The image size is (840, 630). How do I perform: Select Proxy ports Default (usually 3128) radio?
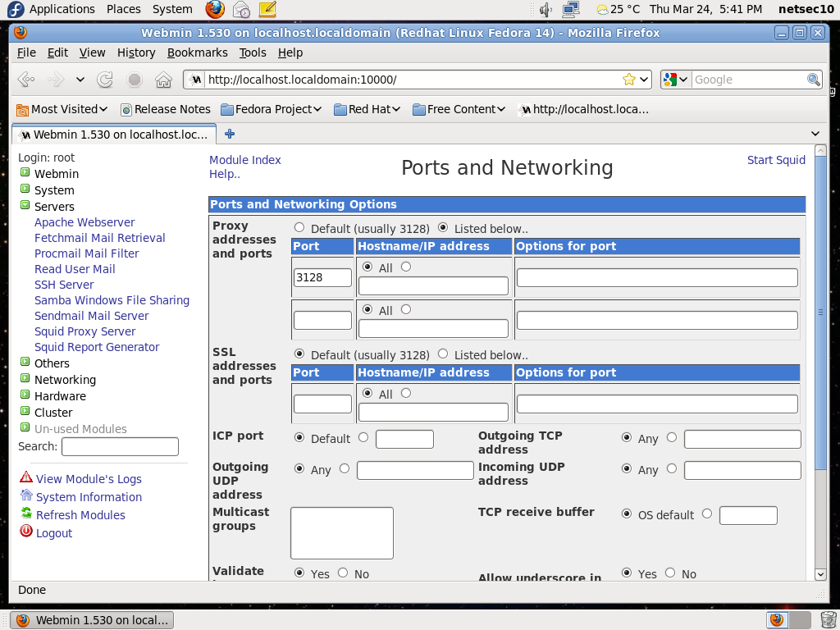pyautogui.click(x=299, y=228)
